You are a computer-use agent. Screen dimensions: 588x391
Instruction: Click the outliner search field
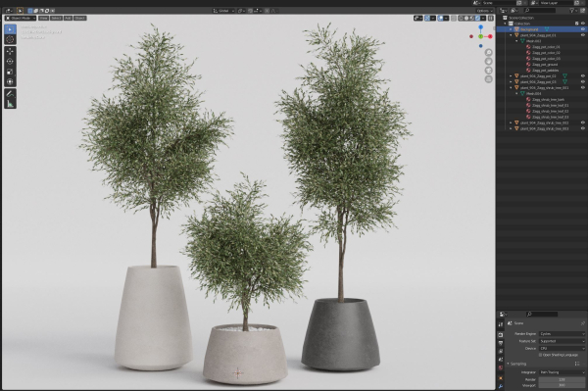(x=540, y=11)
